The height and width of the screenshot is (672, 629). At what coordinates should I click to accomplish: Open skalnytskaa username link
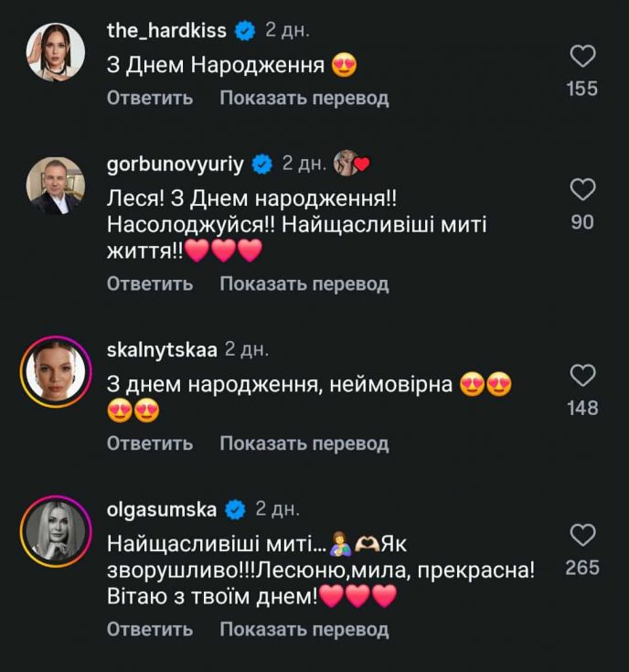pyautogui.click(x=161, y=348)
